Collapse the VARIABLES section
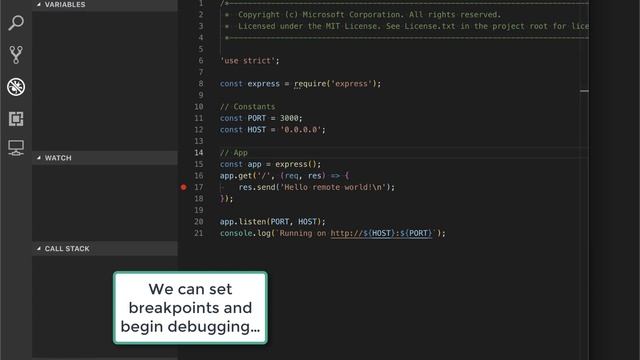 [104, 5]
